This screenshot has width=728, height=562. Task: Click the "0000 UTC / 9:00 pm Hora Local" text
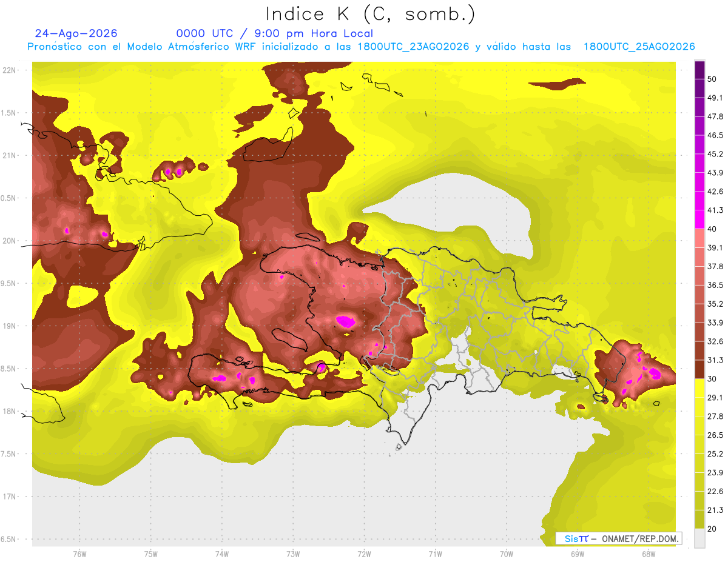coord(275,33)
